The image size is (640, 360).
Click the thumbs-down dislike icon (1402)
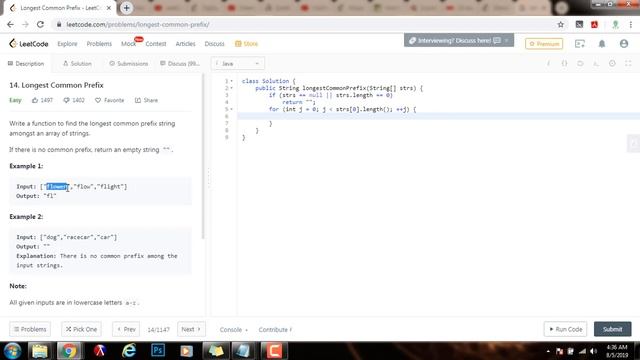click(x=66, y=100)
